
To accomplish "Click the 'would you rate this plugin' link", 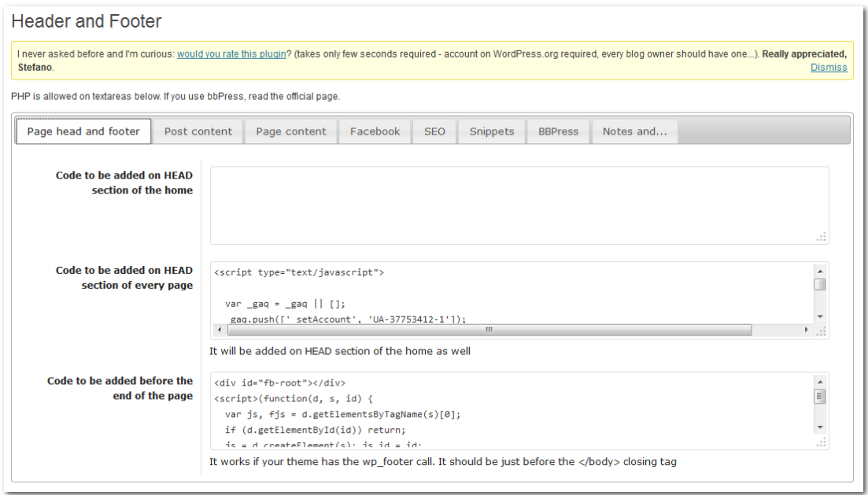I will tap(231, 54).
